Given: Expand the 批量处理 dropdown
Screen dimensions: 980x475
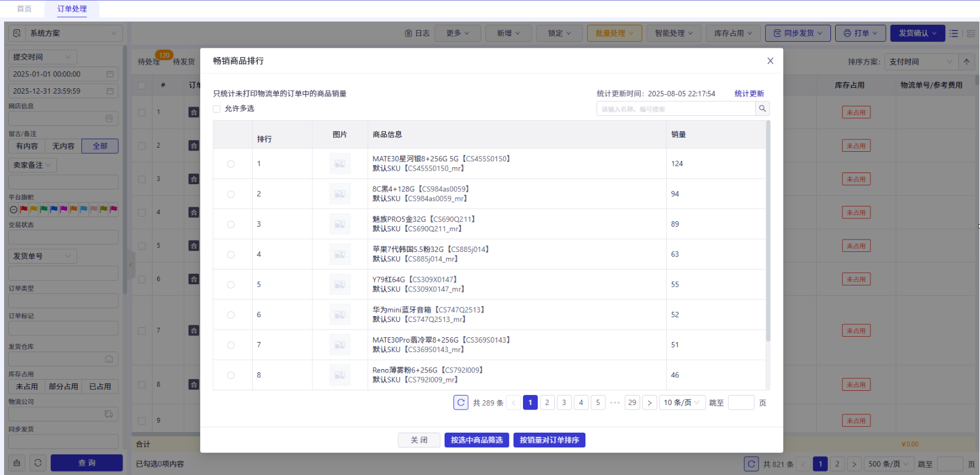Looking at the screenshot, I should pyautogui.click(x=614, y=34).
